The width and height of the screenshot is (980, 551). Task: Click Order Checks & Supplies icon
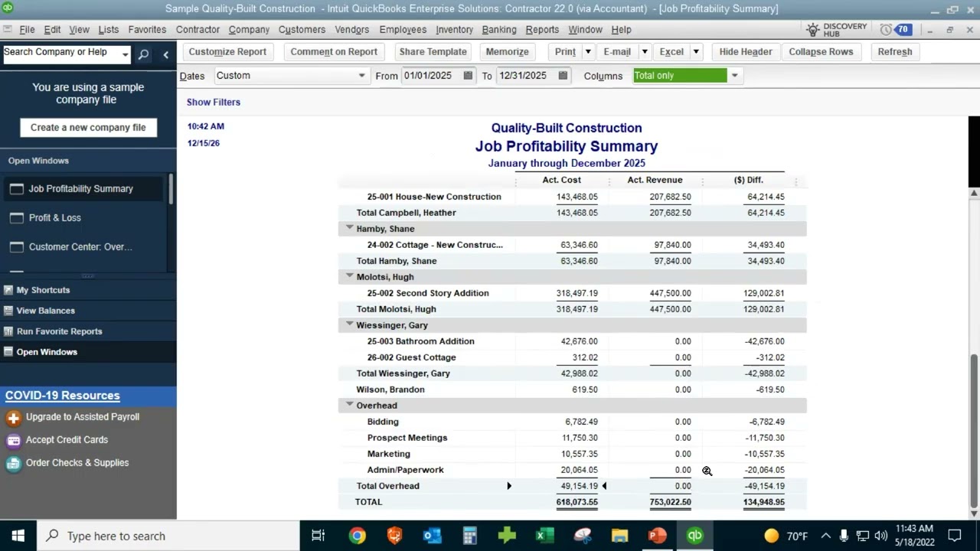click(13, 464)
